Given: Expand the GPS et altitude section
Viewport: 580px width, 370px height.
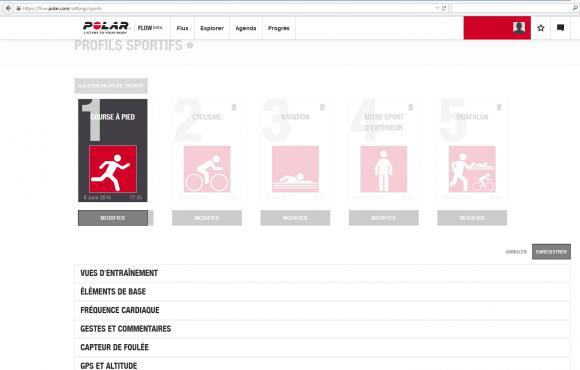Looking at the screenshot, I should (322, 364).
